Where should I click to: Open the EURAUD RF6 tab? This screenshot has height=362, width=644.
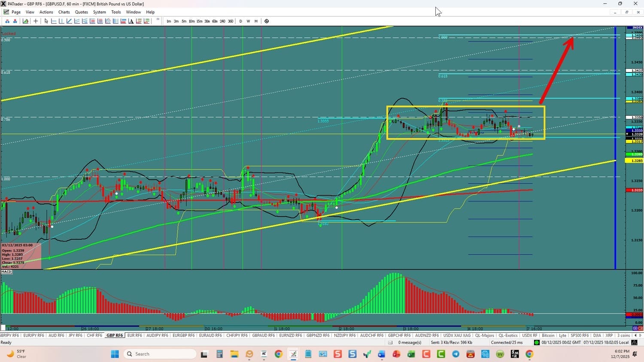pyautogui.click(x=211, y=335)
